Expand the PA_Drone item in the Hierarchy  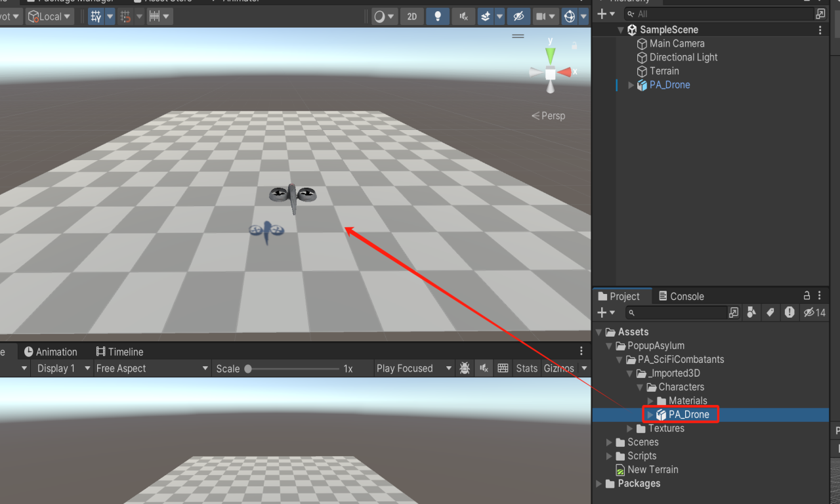click(630, 85)
